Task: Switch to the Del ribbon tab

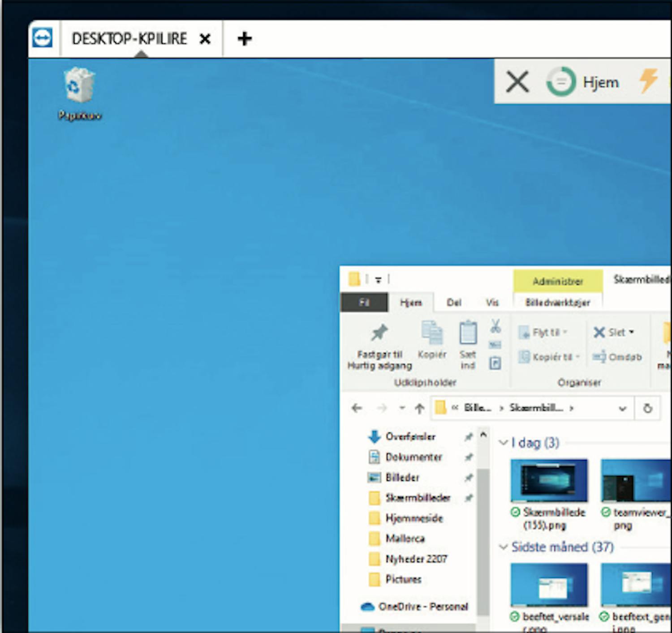Action: (453, 303)
